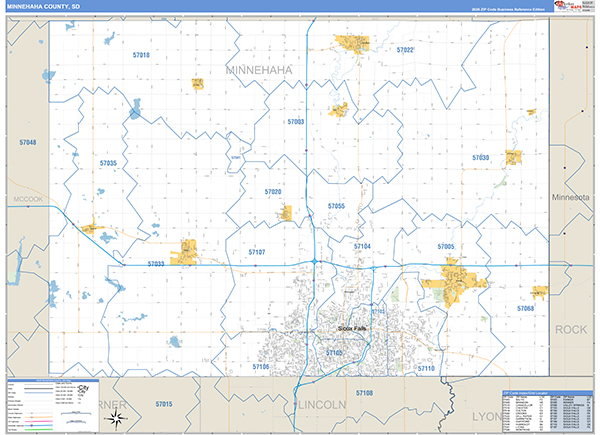Select ZIP code 57035 label
The image size is (600, 435).
[x=108, y=163]
